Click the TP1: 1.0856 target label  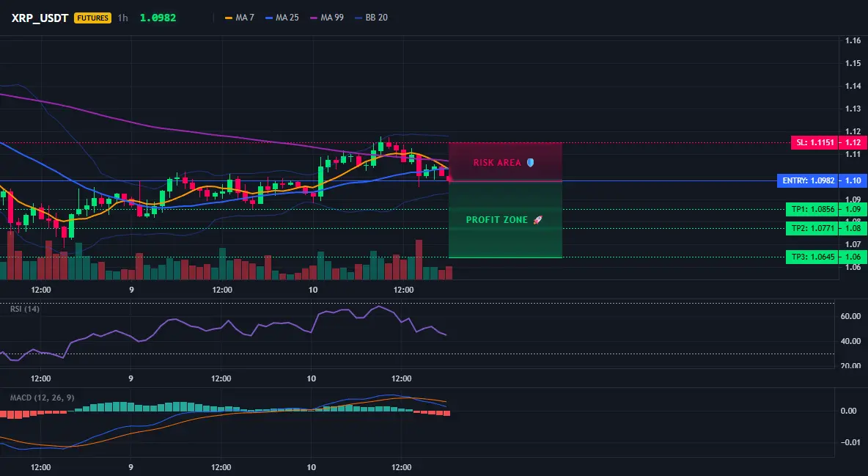coord(812,209)
